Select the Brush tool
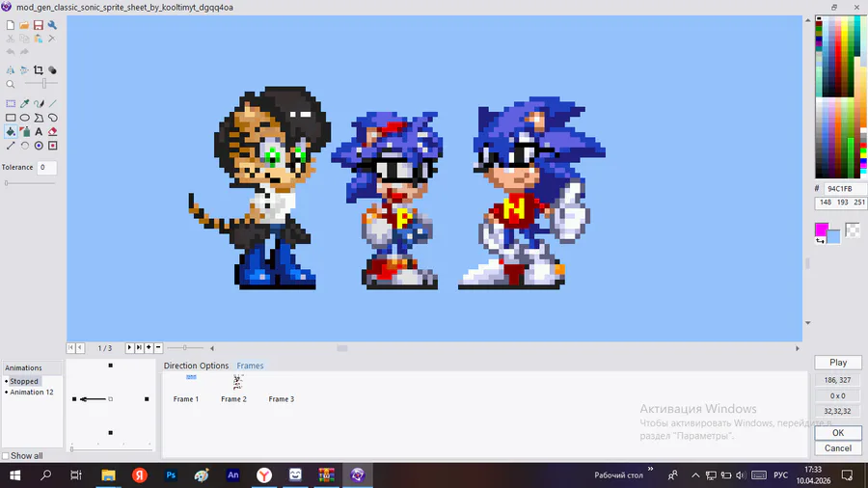This screenshot has height=488, width=868. pyautogui.click(x=39, y=103)
